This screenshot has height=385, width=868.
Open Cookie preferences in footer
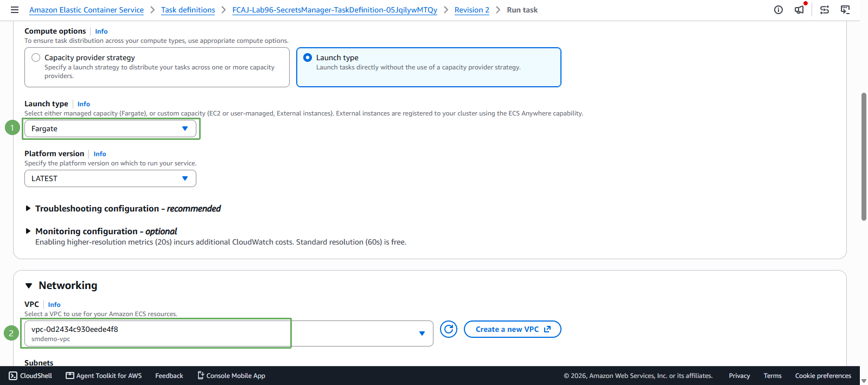pos(823,376)
